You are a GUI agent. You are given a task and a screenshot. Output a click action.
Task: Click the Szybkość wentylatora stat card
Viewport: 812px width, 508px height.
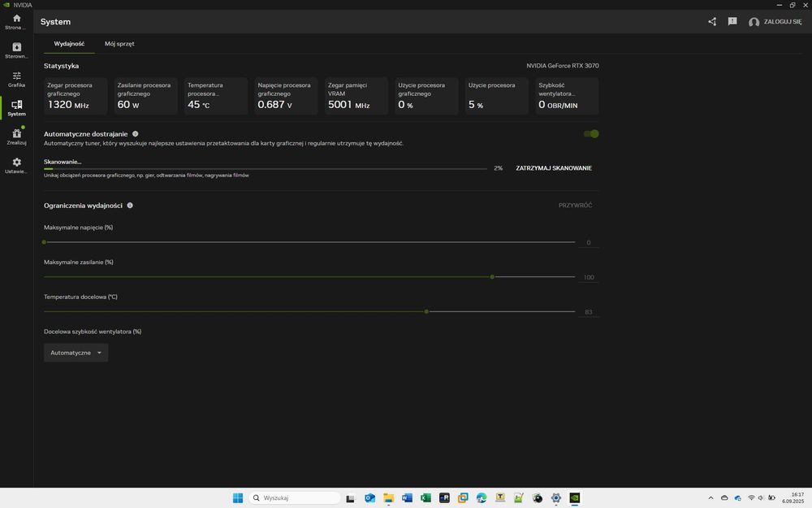click(x=567, y=96)
